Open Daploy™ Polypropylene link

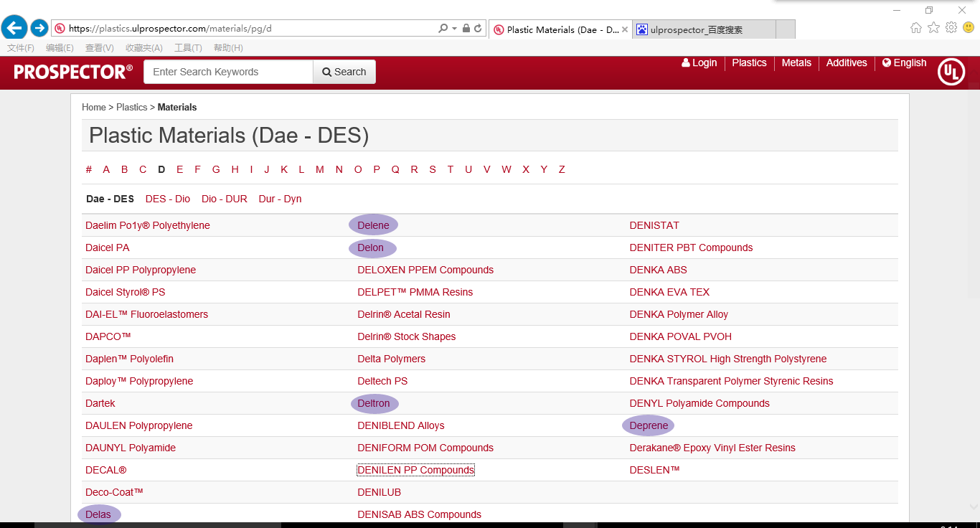tap(139, 381)
